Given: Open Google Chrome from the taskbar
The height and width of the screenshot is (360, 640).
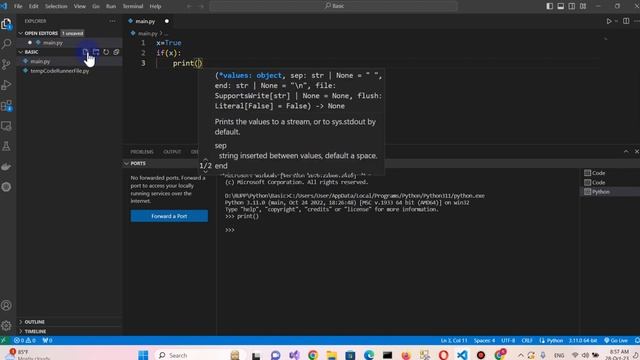Looking at the screenshot, I should (x=313, y=355).
